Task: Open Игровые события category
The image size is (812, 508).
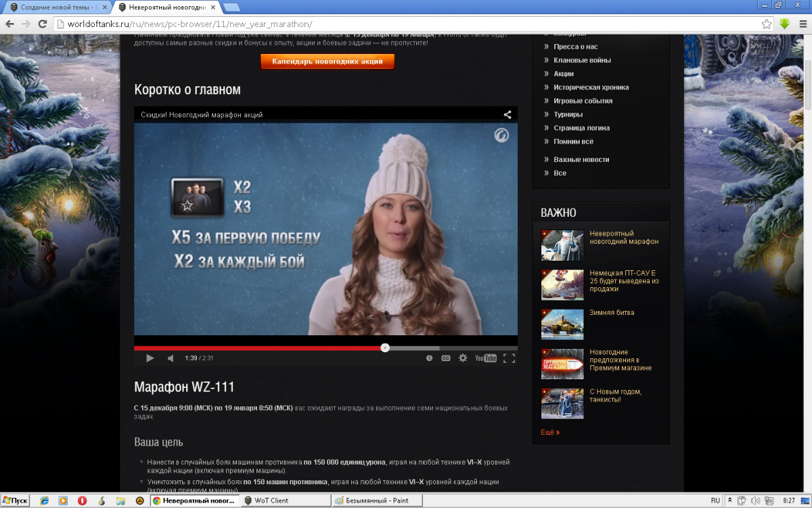Action: (583, 101)
